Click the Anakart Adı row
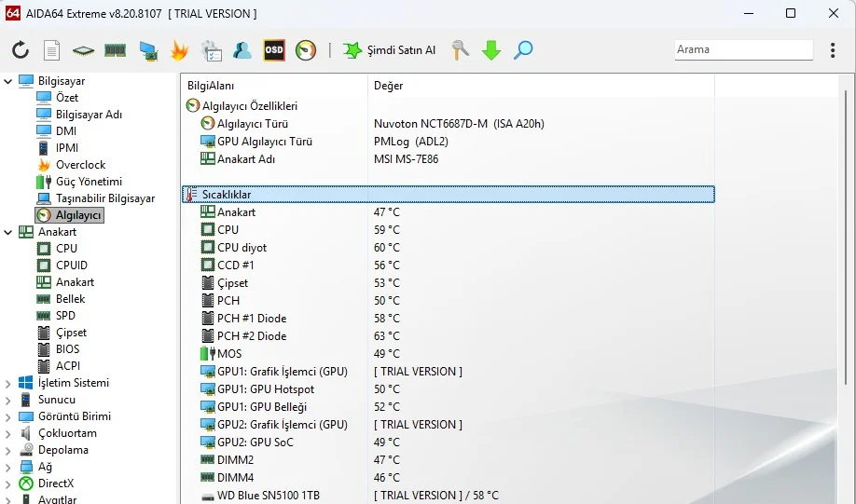The height and width of the screenshot is (504, 856). (x=449, y=159)
